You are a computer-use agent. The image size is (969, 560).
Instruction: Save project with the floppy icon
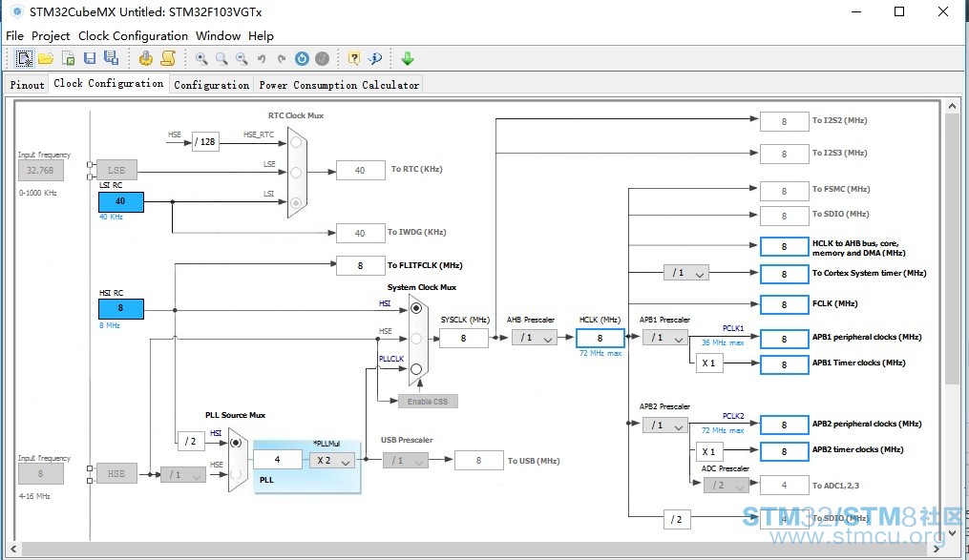point(90,58)
